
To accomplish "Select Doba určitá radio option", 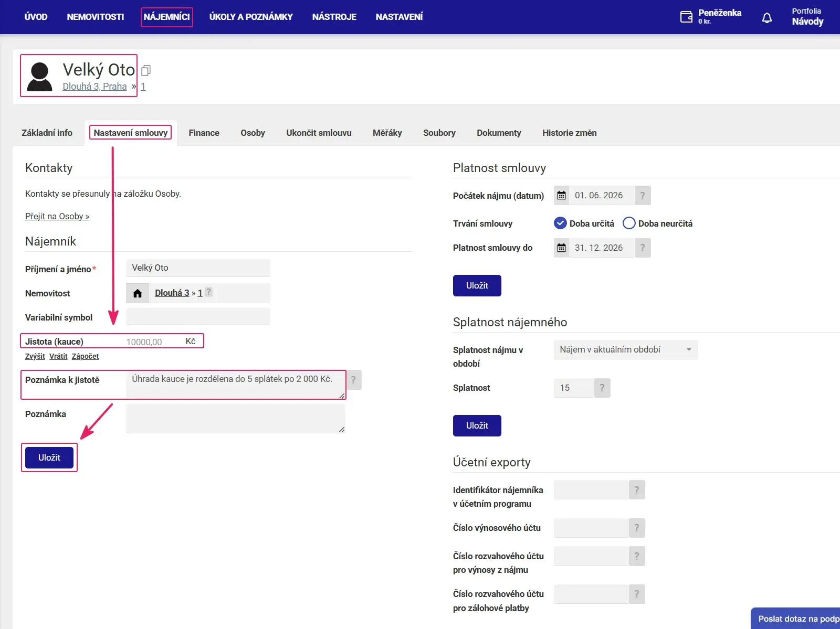I will [560, 223].
